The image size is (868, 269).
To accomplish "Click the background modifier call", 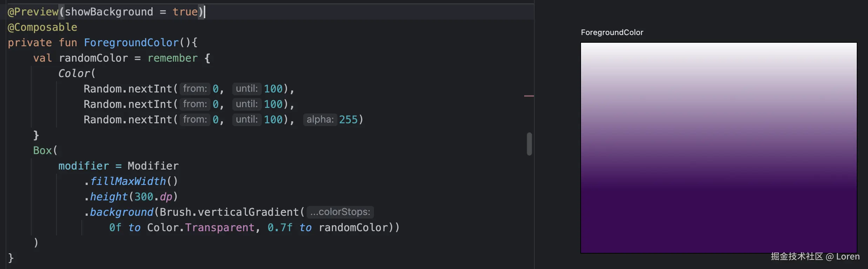I will (x=121, y=212).
